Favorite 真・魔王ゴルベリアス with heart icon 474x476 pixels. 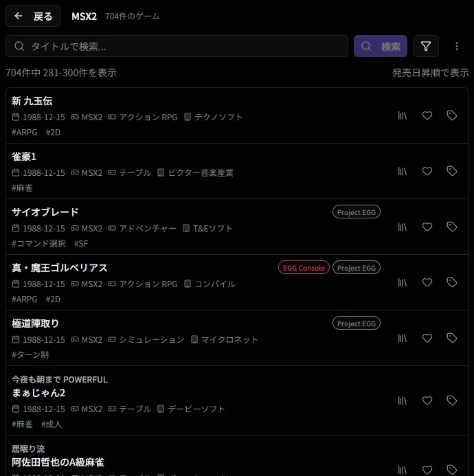(427, 282)
